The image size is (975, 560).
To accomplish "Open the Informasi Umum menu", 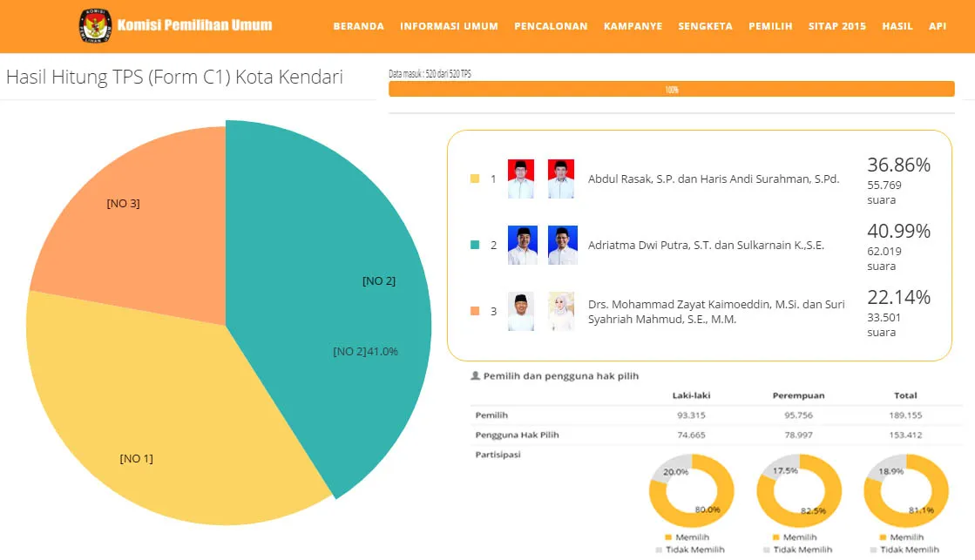I will 449,26.
